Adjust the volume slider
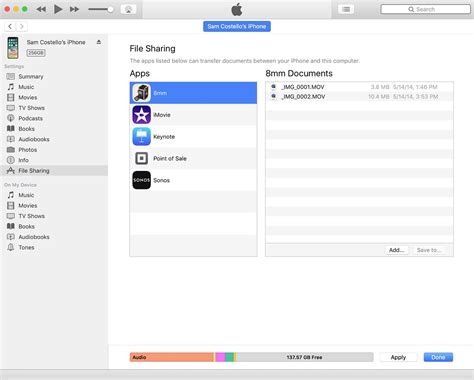 point(101,9)
